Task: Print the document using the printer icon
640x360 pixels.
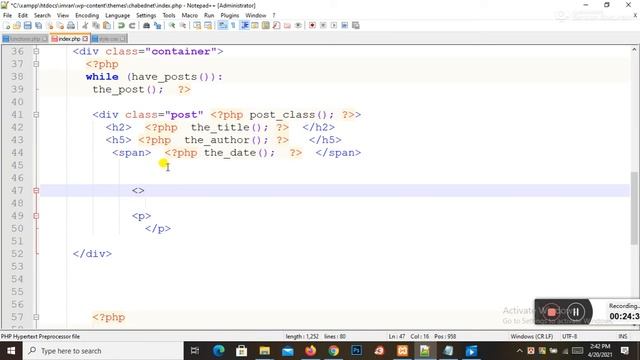Action: coord(71,25)
